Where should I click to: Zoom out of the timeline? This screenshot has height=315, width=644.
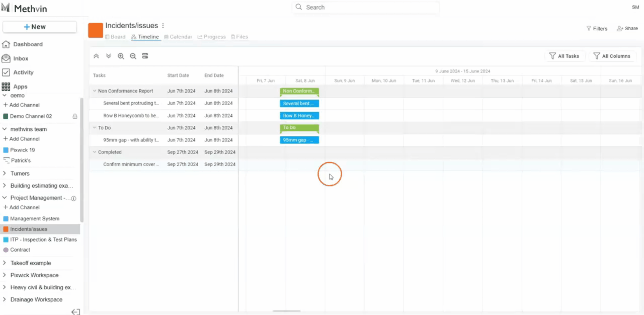point(133,56)
